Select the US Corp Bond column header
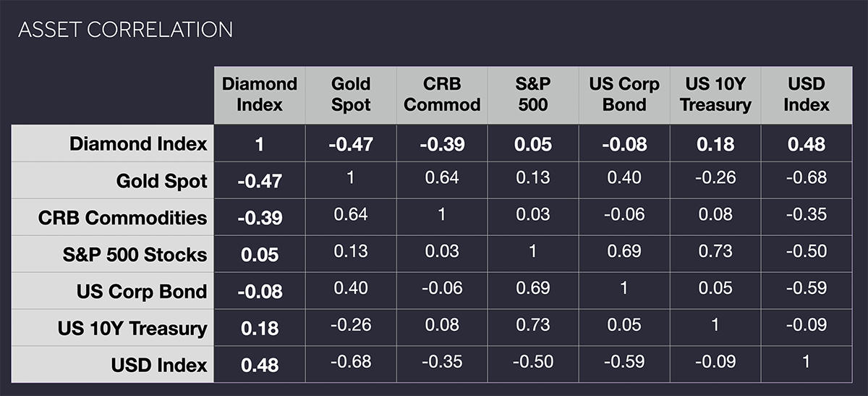 pos(624,94)
